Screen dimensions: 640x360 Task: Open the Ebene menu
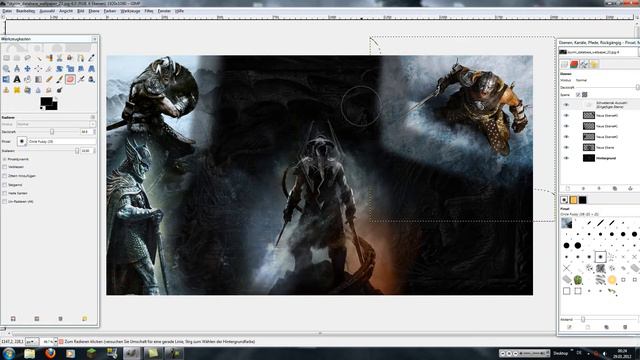click(94, 11)
